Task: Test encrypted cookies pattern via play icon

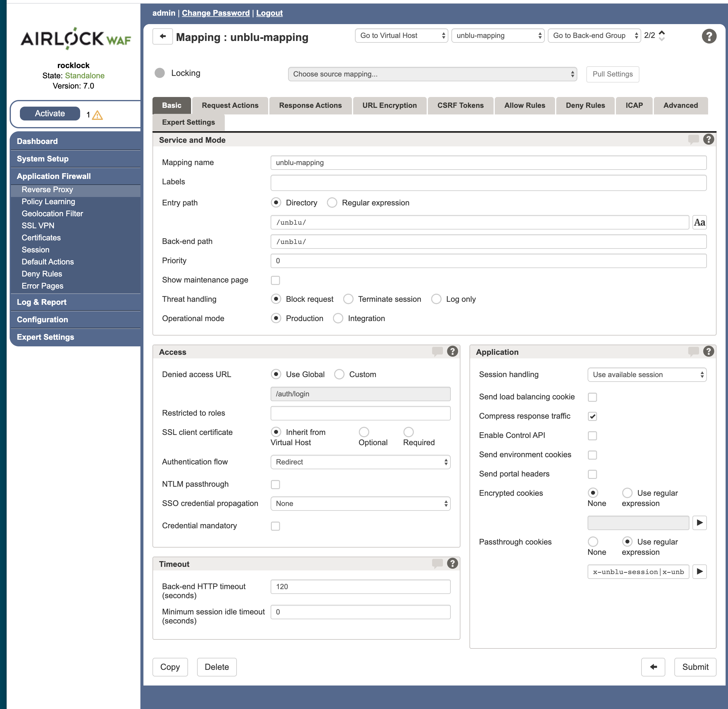Action: [699, 523]
